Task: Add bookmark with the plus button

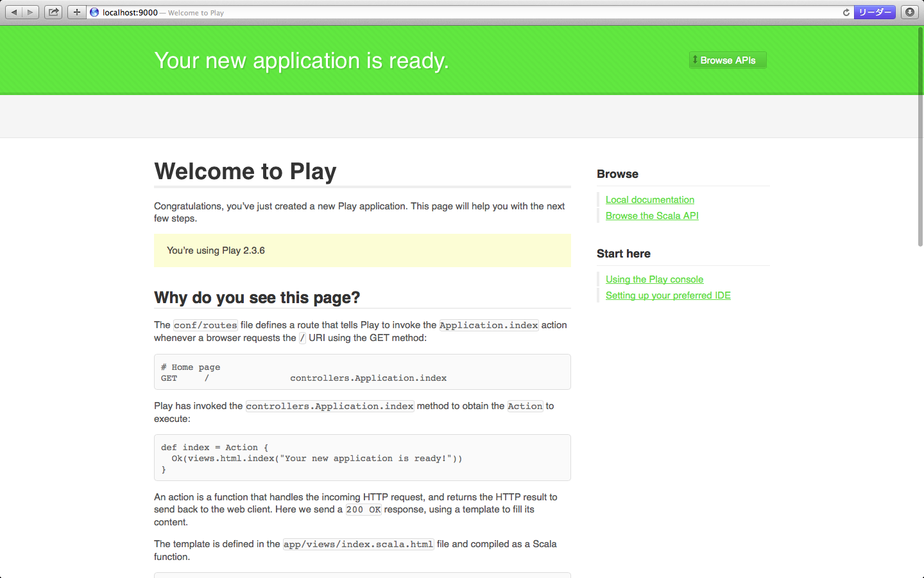Action: [77, 12]
